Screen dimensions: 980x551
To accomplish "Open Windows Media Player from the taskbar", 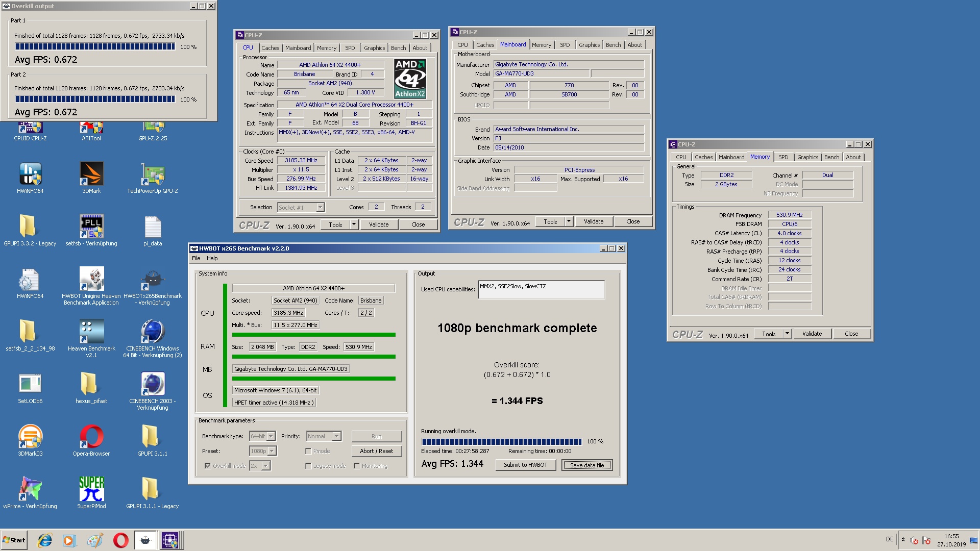I will [x=69, y=540].
